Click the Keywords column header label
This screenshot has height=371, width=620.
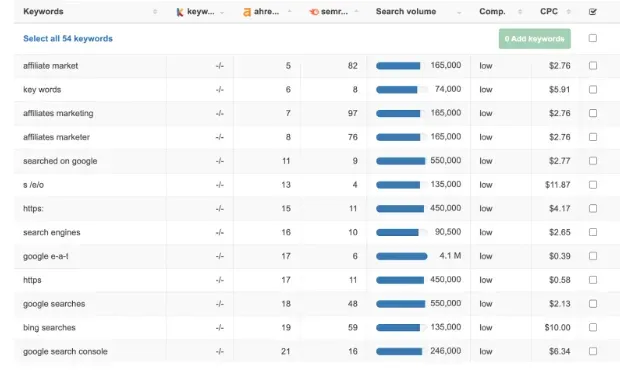(43, 11)
